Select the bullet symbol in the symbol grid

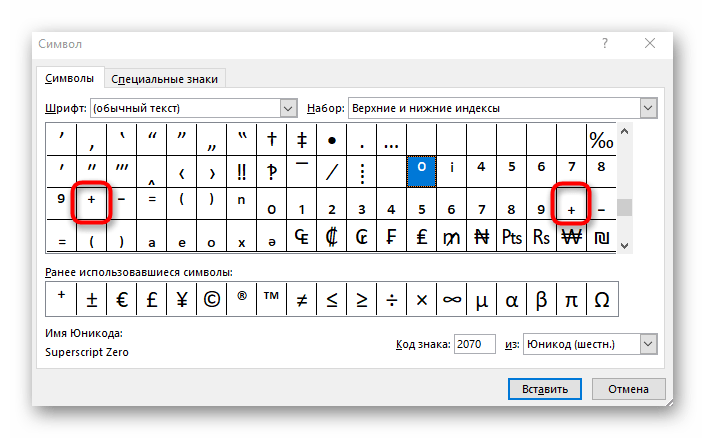331,139
